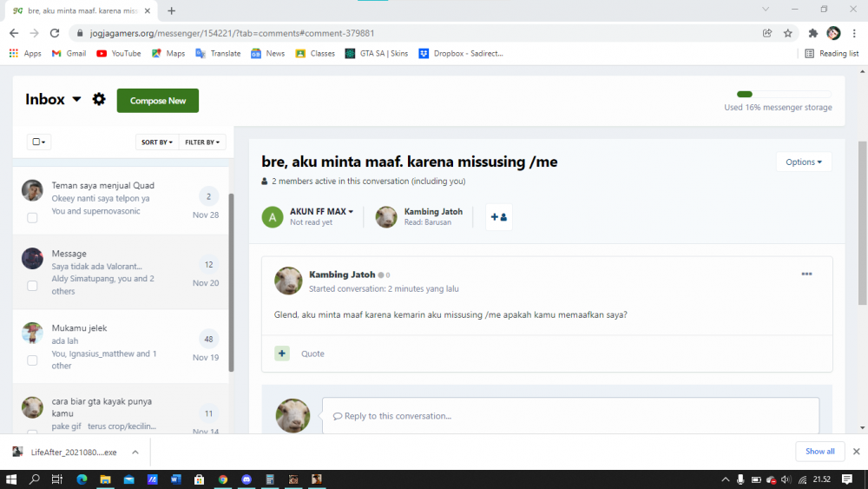Show hidden system tray icons

coord(725,479)
